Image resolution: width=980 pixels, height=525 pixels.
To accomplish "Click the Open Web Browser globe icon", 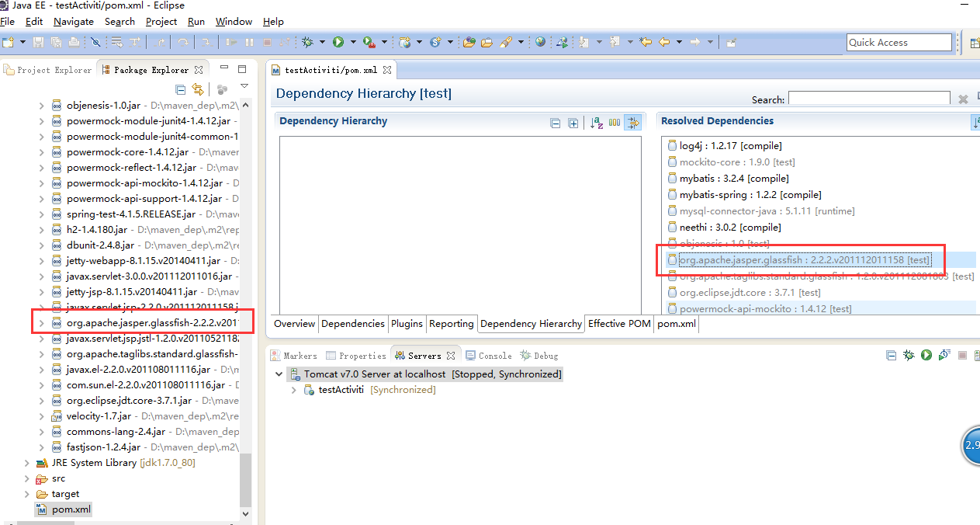I will coord(540,42).
